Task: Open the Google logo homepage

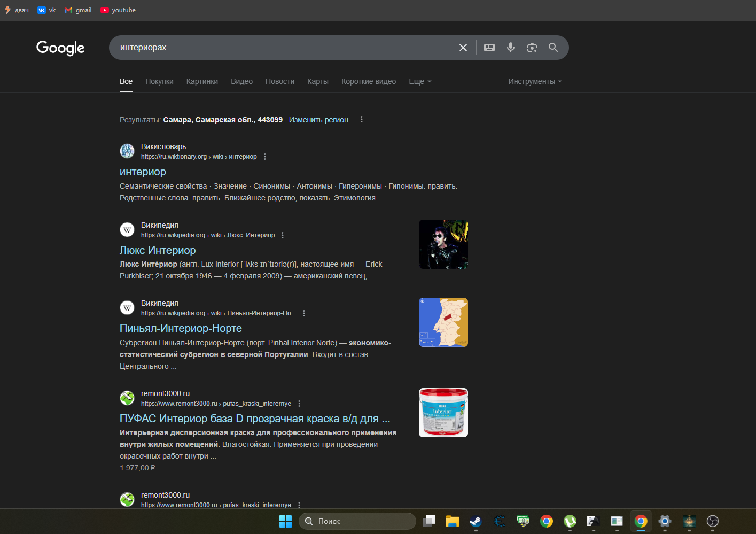Action: (60, 48)
